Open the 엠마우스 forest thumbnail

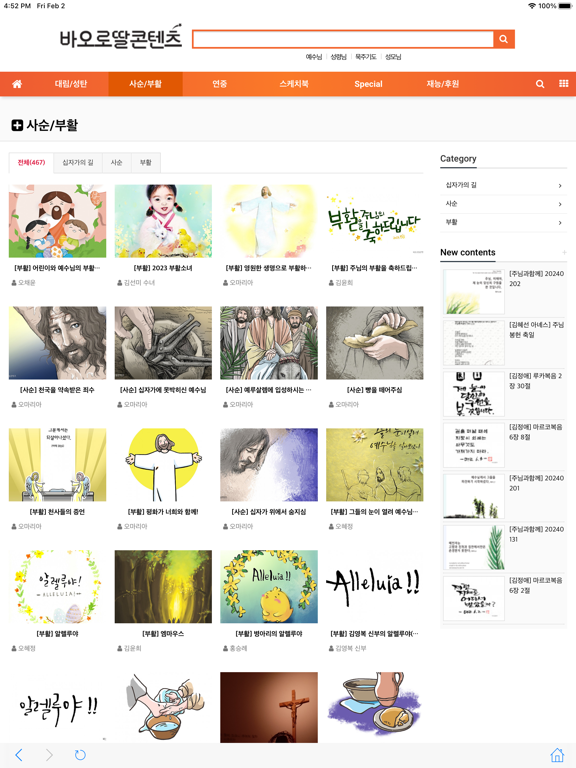(163, 586)
